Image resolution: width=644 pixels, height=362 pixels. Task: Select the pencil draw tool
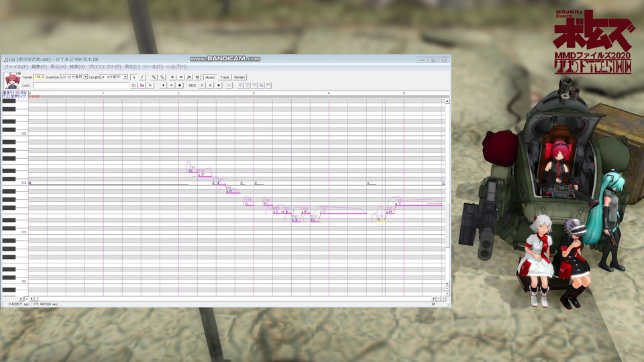pos(142,77)
